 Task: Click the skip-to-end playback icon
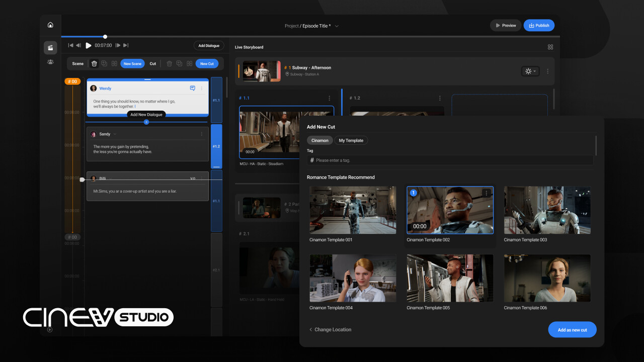126,45
